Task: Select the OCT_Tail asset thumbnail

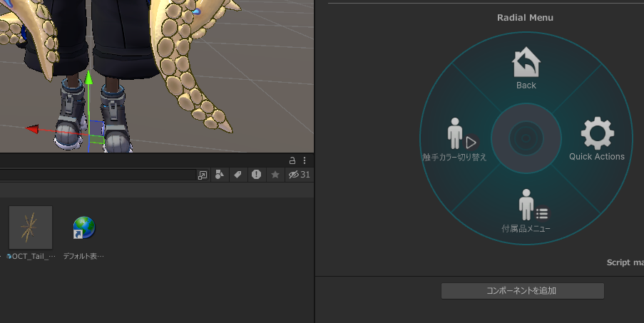Action: click(x=31, y=227)
